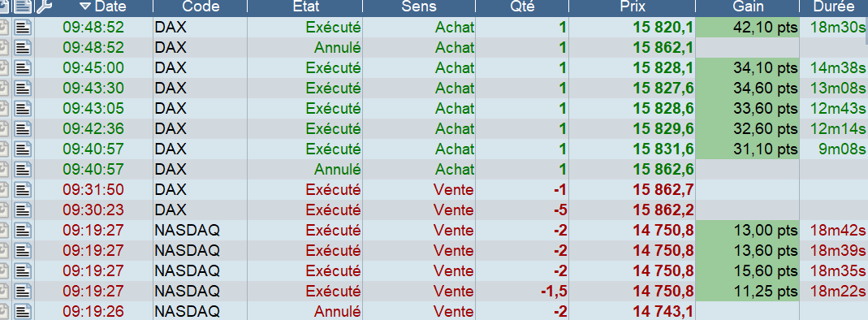Select the green 11,25 pts NASDAQ gain cell
Image resolution: width=868 pixels, height=320 pixels.
click(x=747, y=292)
